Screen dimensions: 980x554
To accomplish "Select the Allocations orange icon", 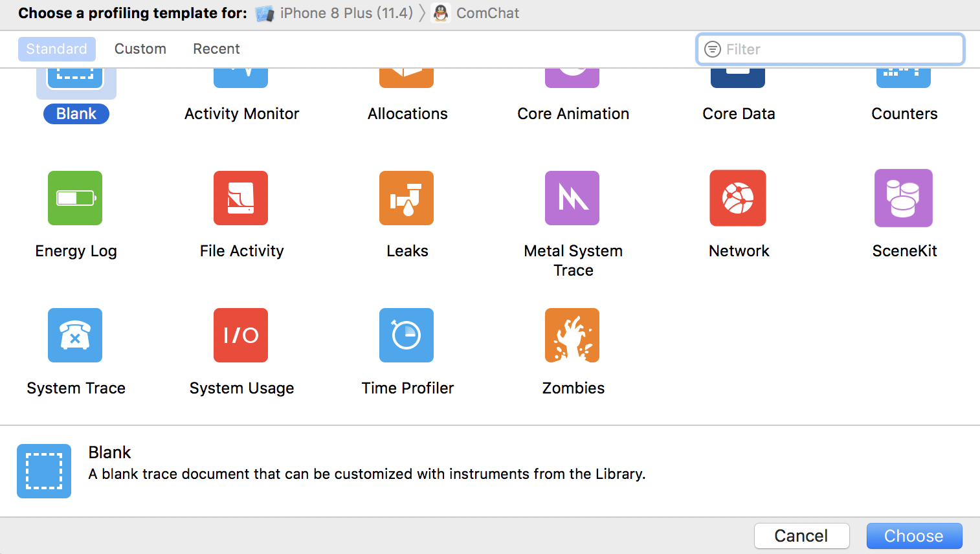I will pos(406,78).
